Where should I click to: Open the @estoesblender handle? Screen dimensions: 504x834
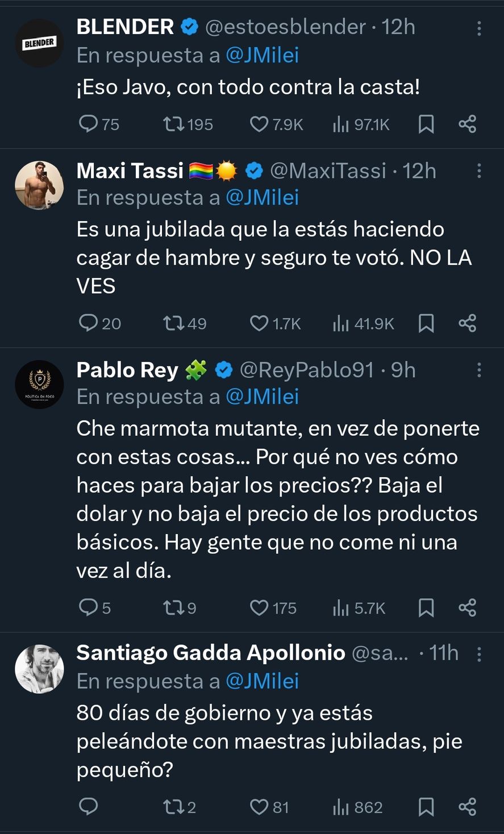pyautogui.click(x=285, y=27)
